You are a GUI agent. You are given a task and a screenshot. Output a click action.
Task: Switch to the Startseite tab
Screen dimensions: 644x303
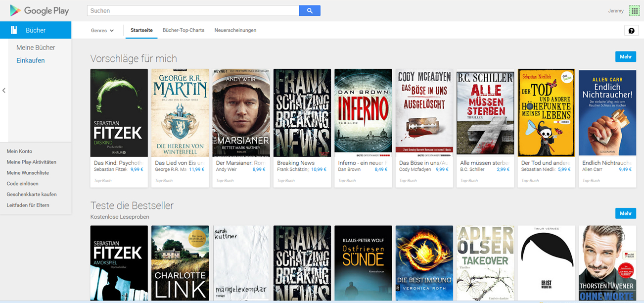click(x=141, y=30)
